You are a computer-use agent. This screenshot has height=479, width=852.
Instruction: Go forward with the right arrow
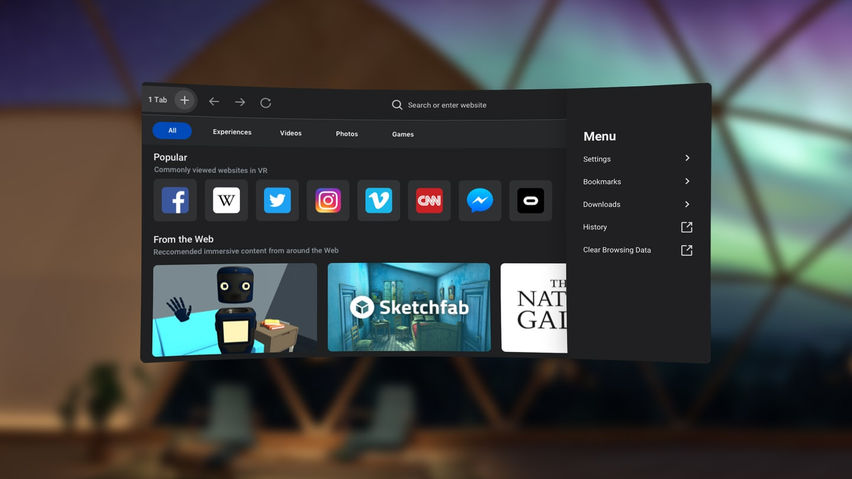coord(240,102)
